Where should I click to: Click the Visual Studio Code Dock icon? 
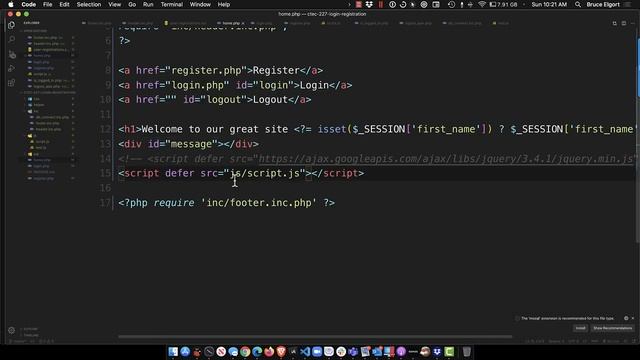(305, 351)
